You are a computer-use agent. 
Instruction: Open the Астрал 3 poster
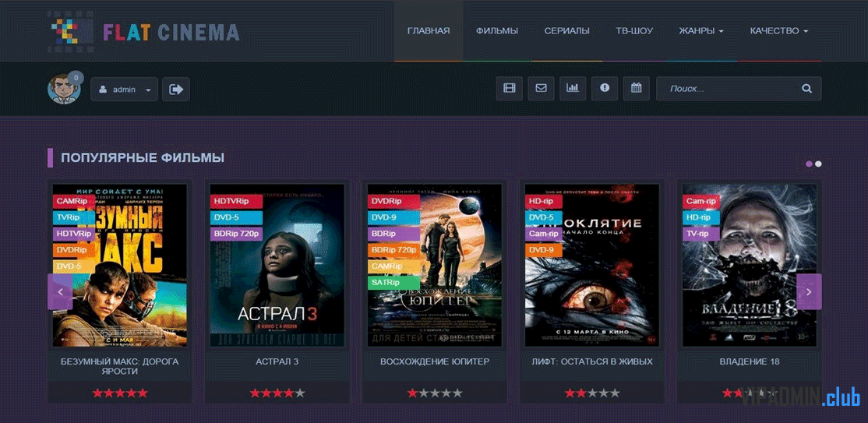277,265
